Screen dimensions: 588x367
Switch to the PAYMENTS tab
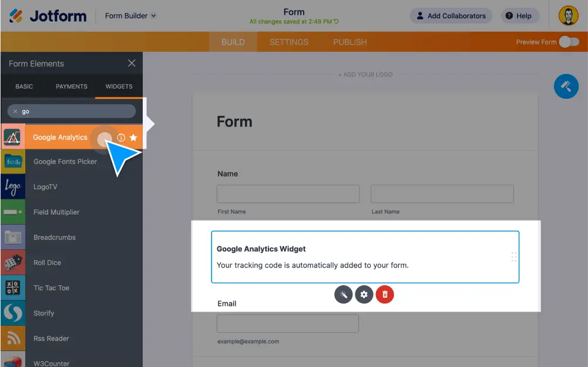[x=71, y=86]
